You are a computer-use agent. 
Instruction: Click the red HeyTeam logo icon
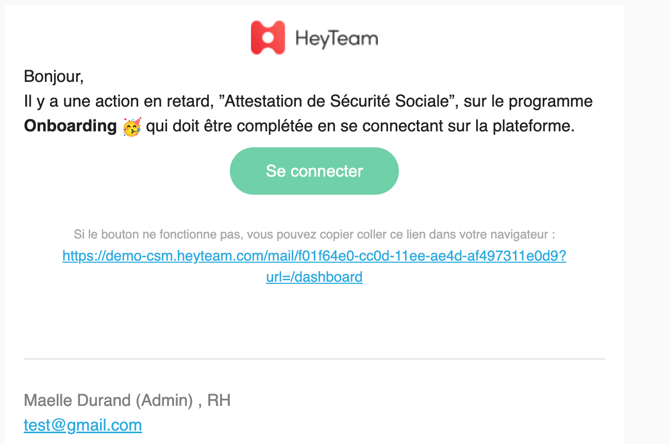pos(267,38)
